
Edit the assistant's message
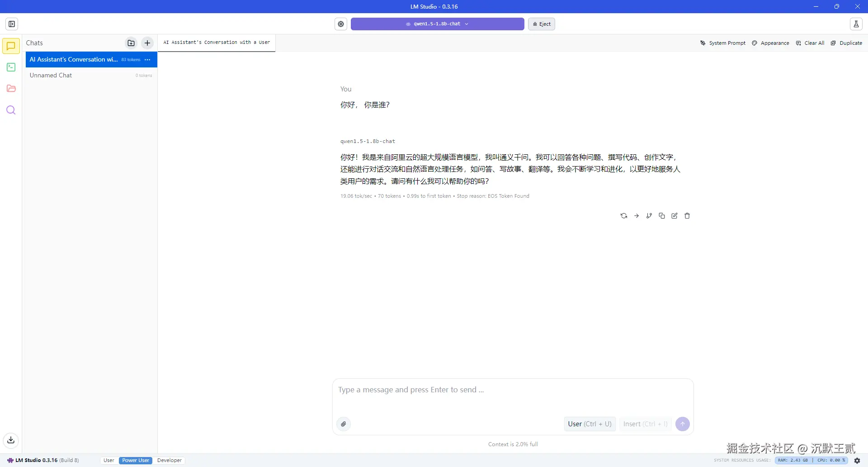675,216
